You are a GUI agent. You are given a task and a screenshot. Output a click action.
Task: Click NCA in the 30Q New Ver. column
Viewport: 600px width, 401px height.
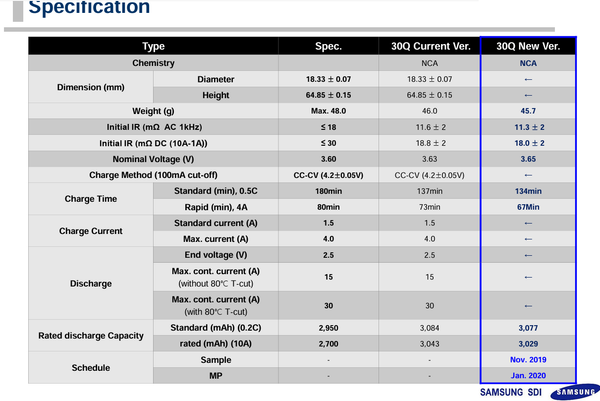tap(528, 63)
